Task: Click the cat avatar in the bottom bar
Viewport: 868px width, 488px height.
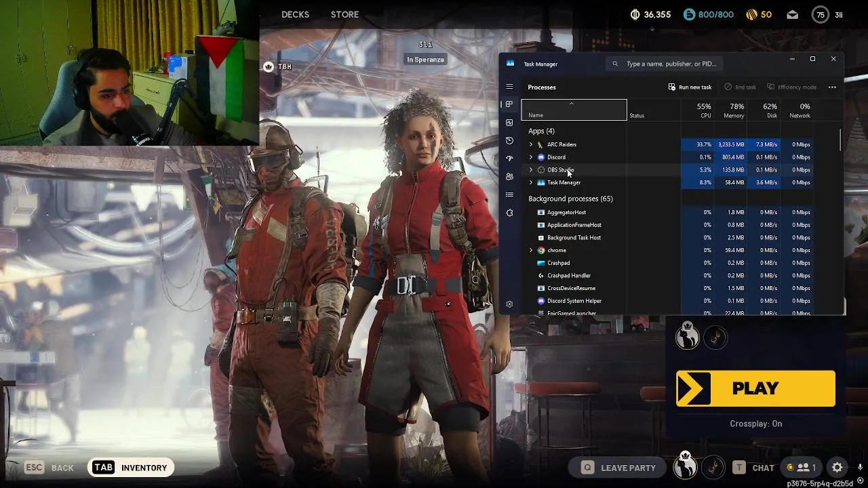Action: [686, 466]
